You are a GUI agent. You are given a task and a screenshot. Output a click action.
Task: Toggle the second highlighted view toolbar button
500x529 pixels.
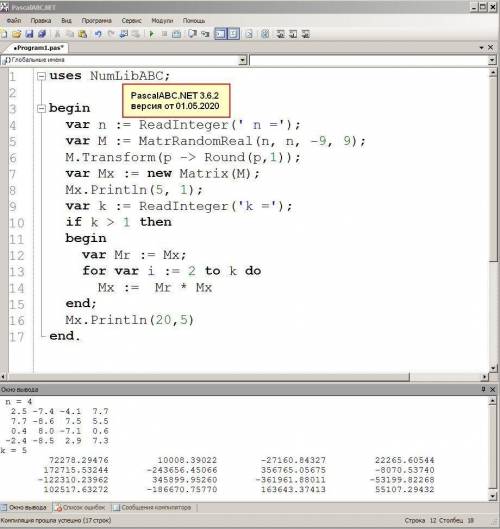coord(233,34)
